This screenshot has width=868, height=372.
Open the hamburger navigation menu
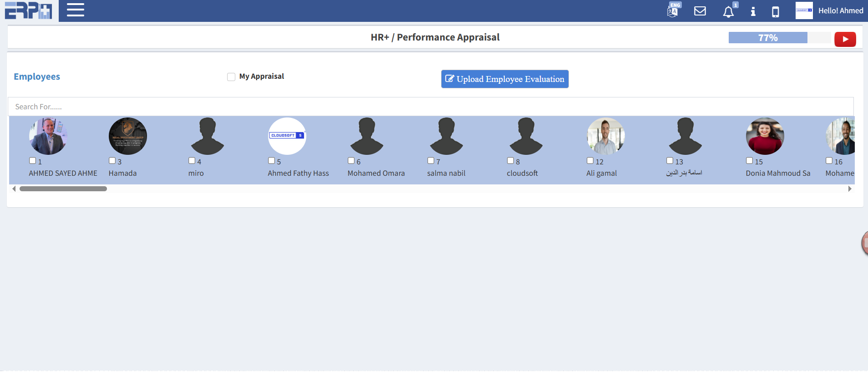click(x=76, y=10)
